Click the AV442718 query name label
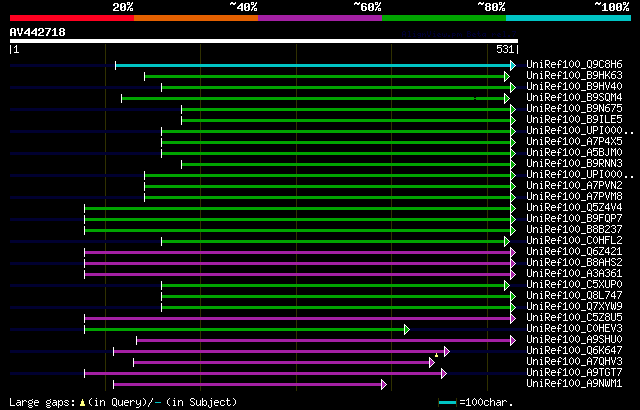 tap(38, 32)
